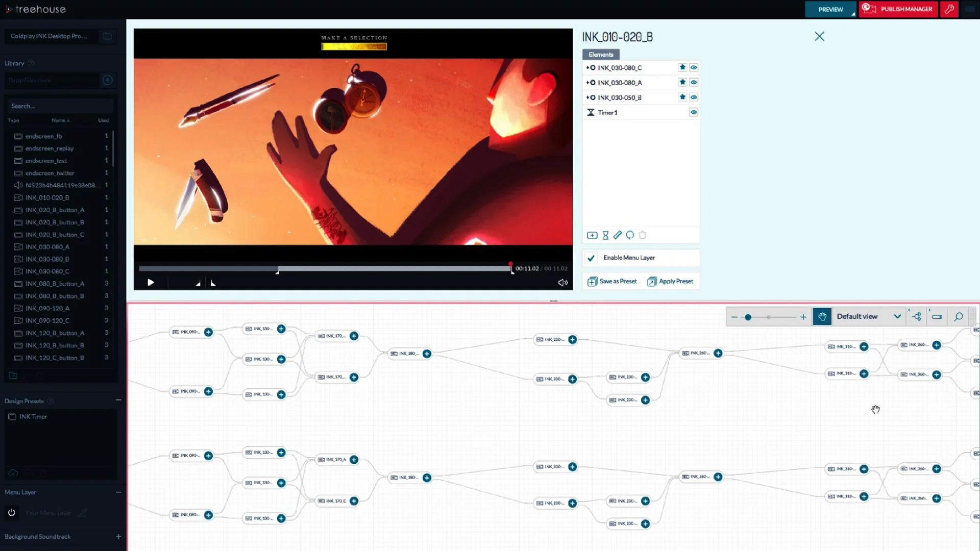
Task: Expand the Background Soundtrack section
Action: (x=118, y=537)
